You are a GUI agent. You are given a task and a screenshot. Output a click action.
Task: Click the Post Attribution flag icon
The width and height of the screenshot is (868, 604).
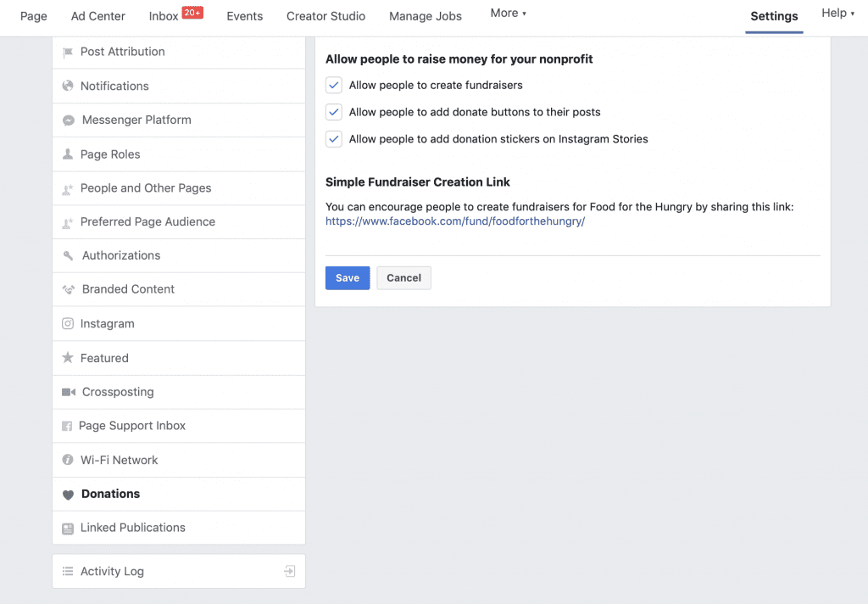coord(68,52)
